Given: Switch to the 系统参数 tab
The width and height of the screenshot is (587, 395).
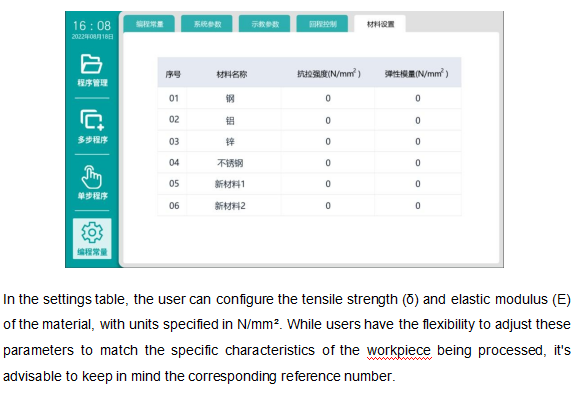Looking at the screenshot, I should pos(207,24).
